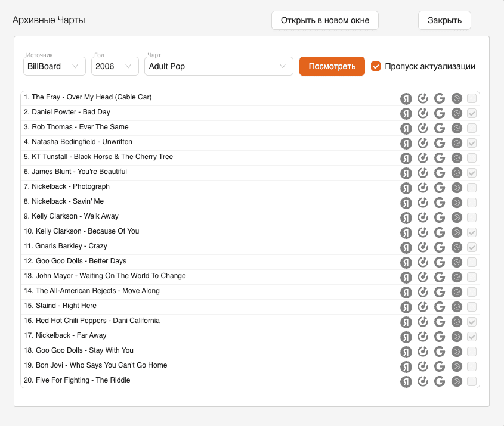Google search The Fray - Over My Head
Screen dimensions: 504x426
440,98
